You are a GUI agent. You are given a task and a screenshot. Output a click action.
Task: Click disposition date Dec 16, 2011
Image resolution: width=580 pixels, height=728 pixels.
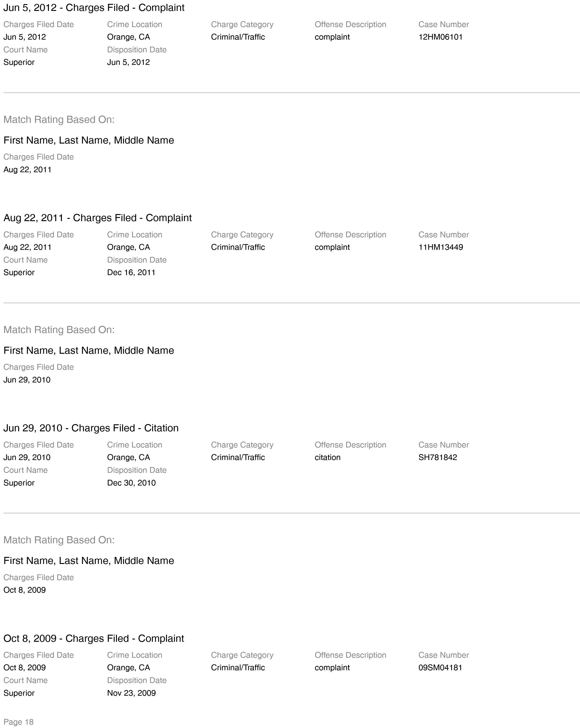(x=131, y=273)
